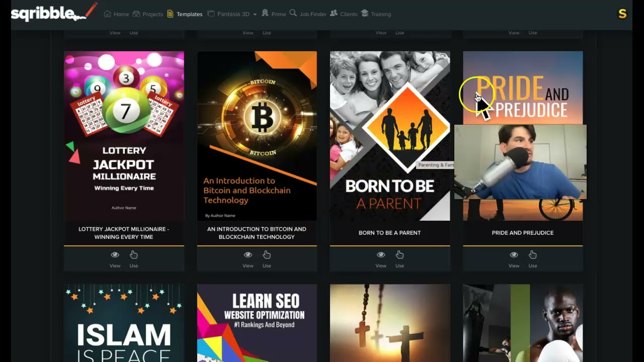Viewport: 644px width, 362px height.
Task: Open the Projects menu item
Action: tap(148, 14)
